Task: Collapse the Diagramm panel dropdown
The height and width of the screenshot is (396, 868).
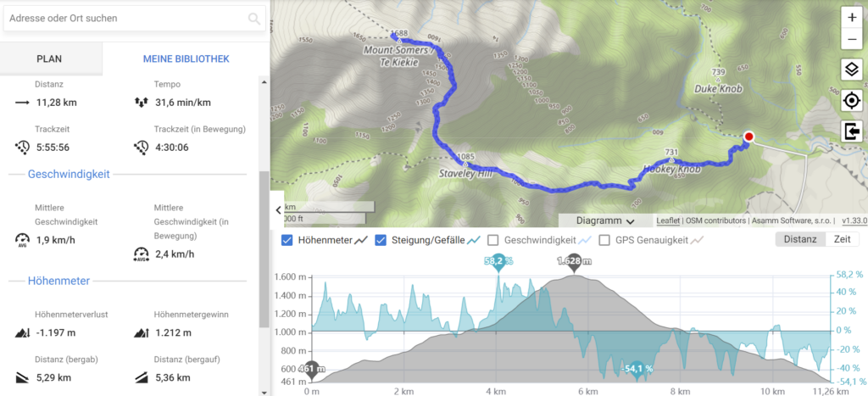Action: (605, 220)
